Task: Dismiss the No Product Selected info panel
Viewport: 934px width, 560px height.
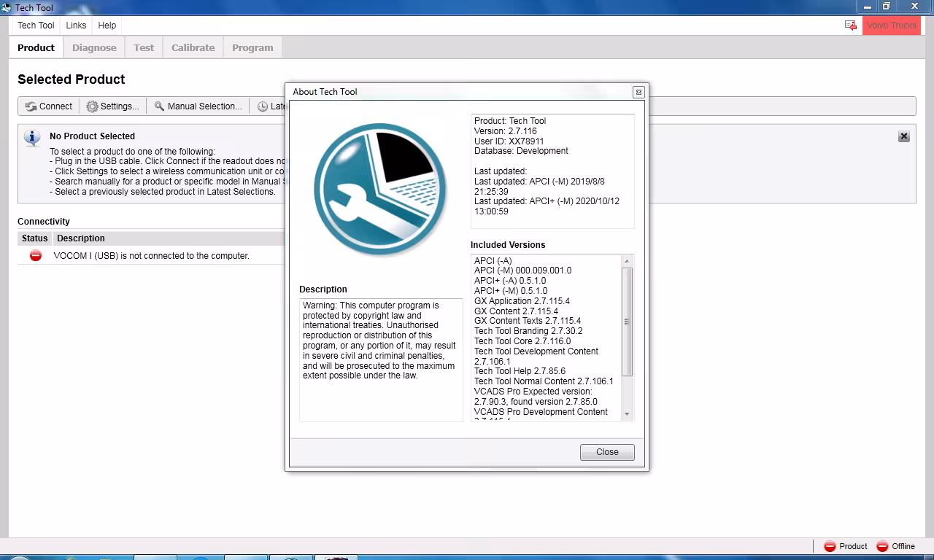Action: click(x=903, y=136)
